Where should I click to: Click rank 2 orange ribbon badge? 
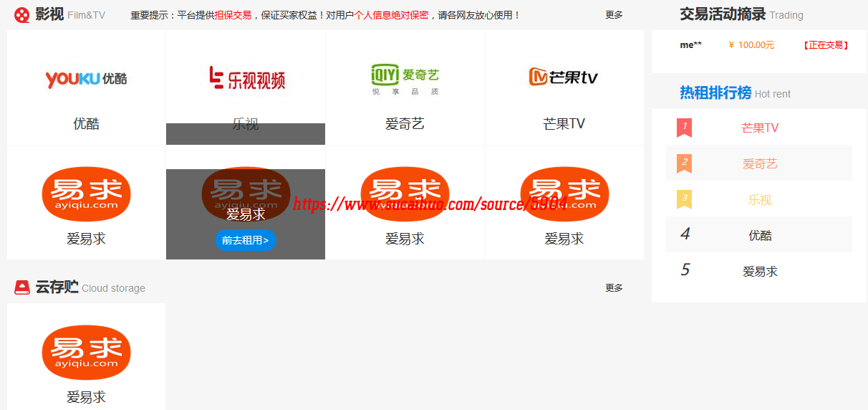tap(684, 163)
